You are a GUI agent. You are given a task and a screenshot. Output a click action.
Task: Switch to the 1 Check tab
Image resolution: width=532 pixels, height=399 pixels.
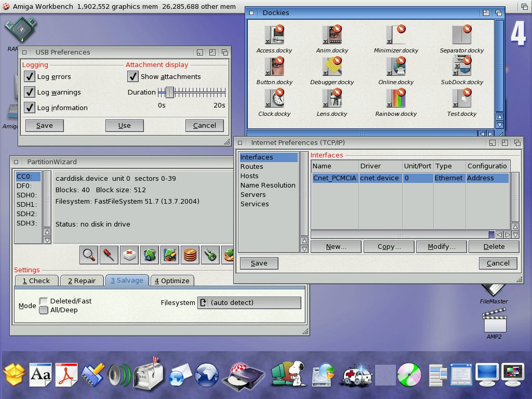(x=36, y=281)
